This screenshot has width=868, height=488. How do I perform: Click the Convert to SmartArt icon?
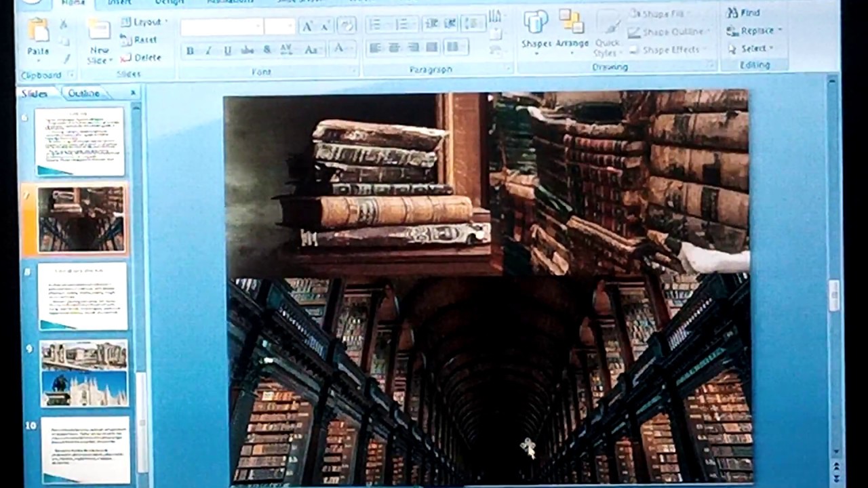[x=496, y=49]
